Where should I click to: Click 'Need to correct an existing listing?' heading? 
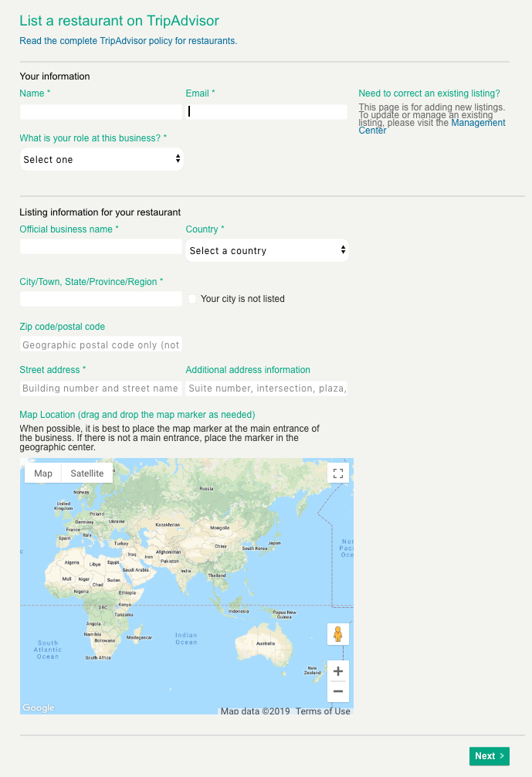[x=429, y=93]
